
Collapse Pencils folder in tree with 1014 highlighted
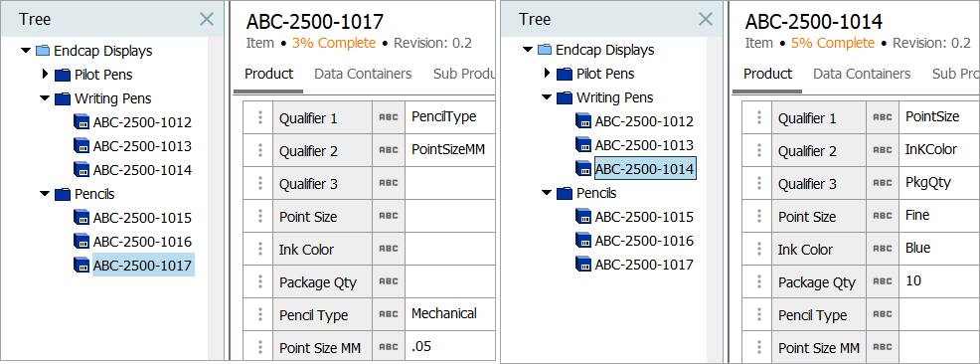pos(547,193)
